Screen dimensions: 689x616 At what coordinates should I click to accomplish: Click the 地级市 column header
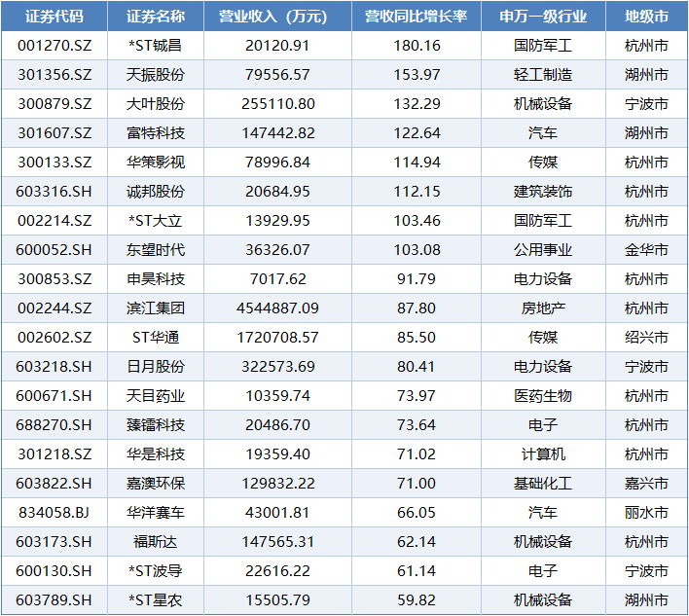(645, 17)
